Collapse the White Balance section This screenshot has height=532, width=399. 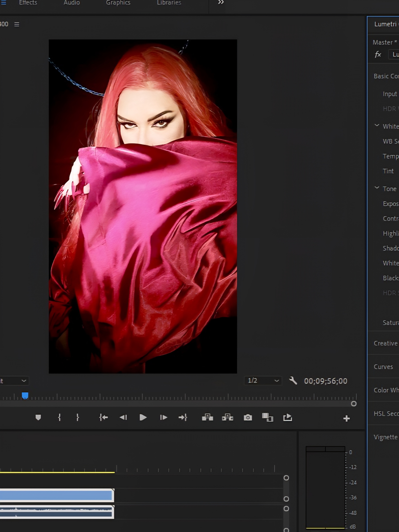pyautogui.click(x=377, y=126)
